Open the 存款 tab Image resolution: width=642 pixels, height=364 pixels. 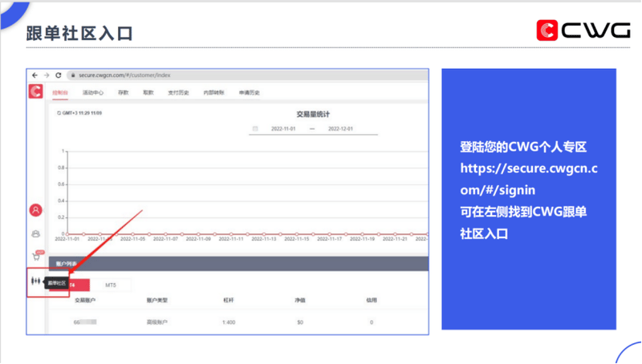[124, 93]
